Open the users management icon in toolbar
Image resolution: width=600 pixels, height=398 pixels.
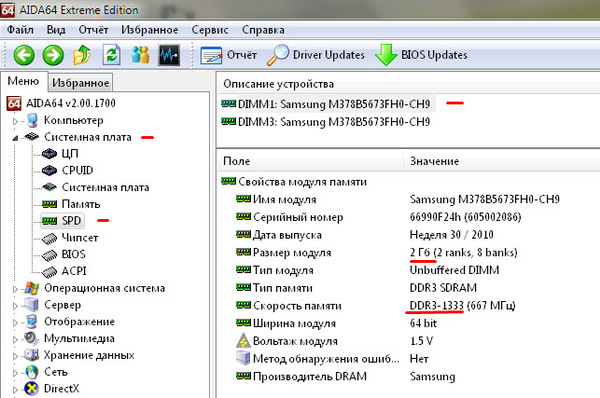(140, 55)
